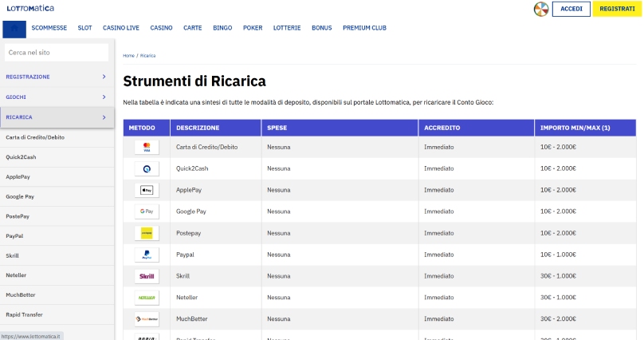Expand the Giochi sidebar section
Image resolution: width=644 pixels, height=340 pixels.
point(57,97)
